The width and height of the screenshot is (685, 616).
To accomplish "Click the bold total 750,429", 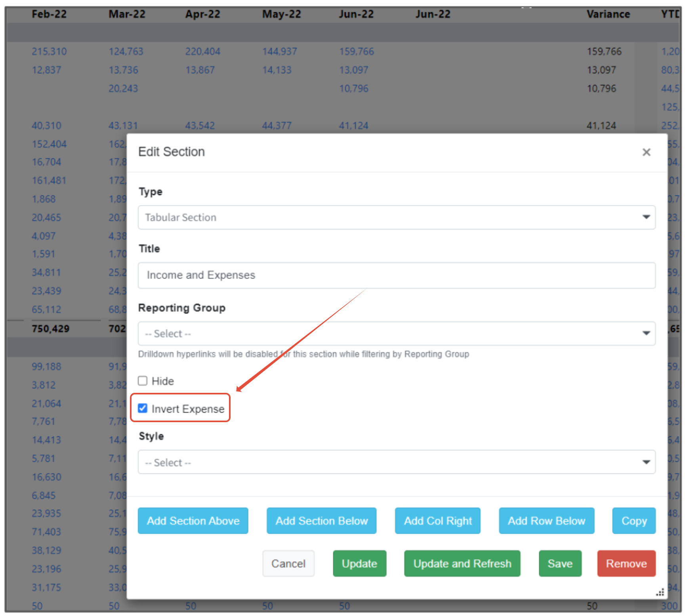I will click(x=50, y=329).
